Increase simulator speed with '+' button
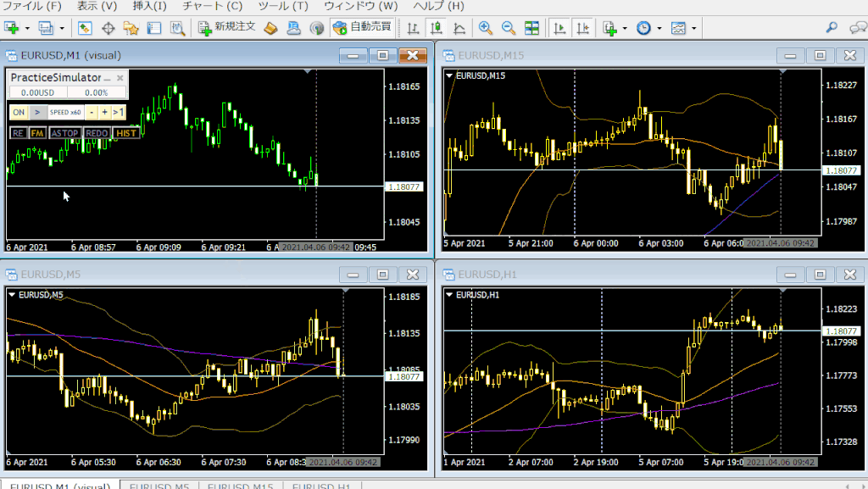This screenshot has width=868, height=489. click(104, 113)
